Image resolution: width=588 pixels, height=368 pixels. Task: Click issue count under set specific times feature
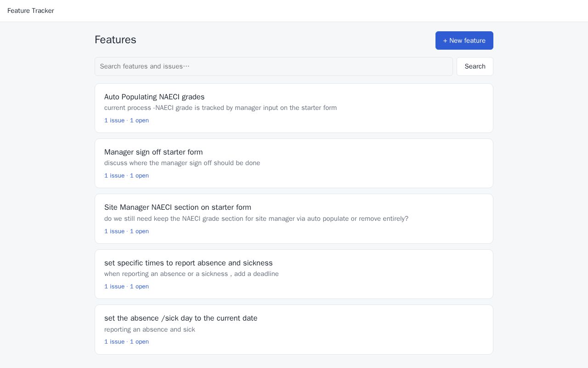point(126,287)
